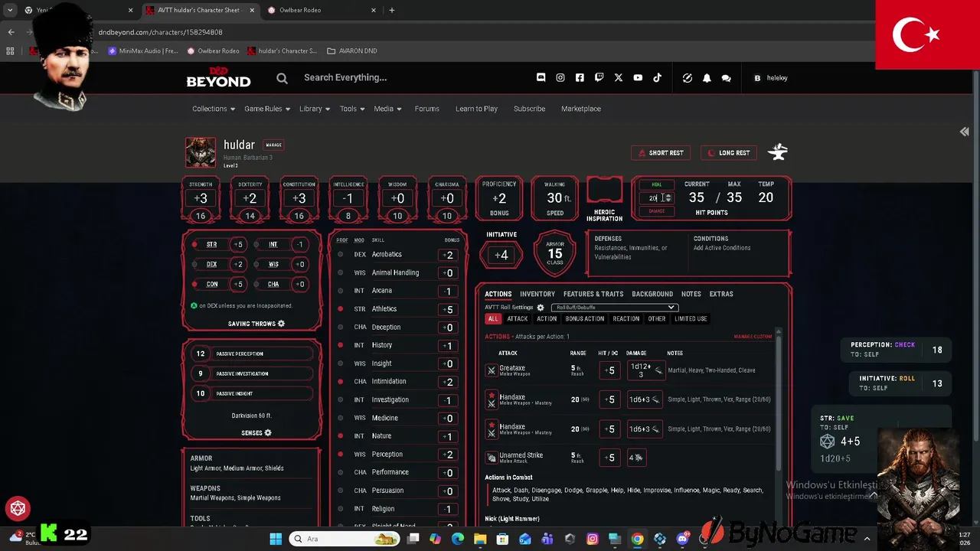Open the Saving Throws settings gear
This screenshot has width=980, height=551.
point(281,324)
